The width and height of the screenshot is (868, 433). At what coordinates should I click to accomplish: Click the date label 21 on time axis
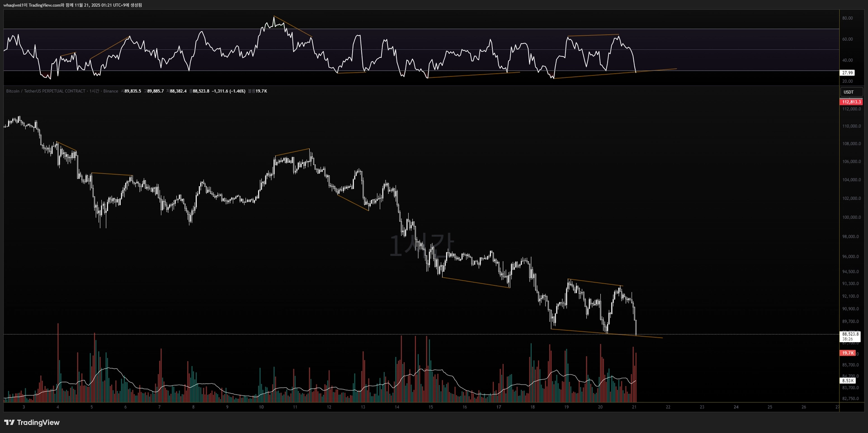coord(634,407)
